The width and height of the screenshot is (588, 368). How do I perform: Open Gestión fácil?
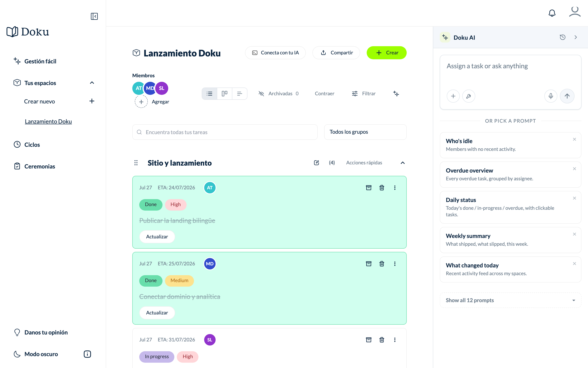click(x=35, y=61)
